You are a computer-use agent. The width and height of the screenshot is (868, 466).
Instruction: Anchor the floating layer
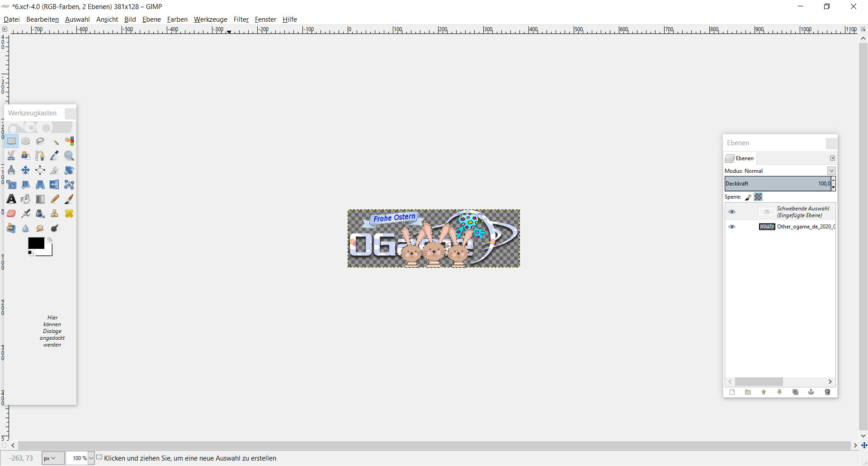(x=811, y=392)
